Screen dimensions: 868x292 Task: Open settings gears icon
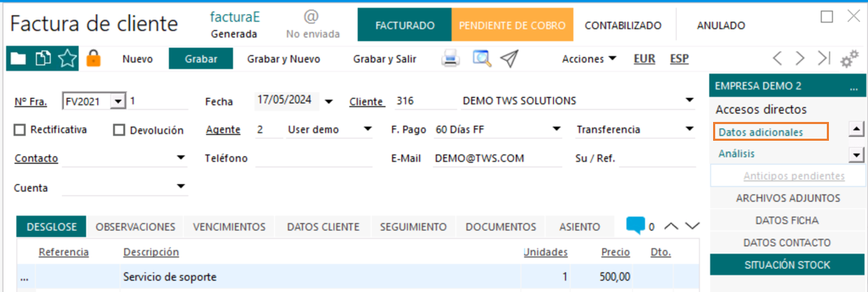pyautogui.click(x=849, y=59)
